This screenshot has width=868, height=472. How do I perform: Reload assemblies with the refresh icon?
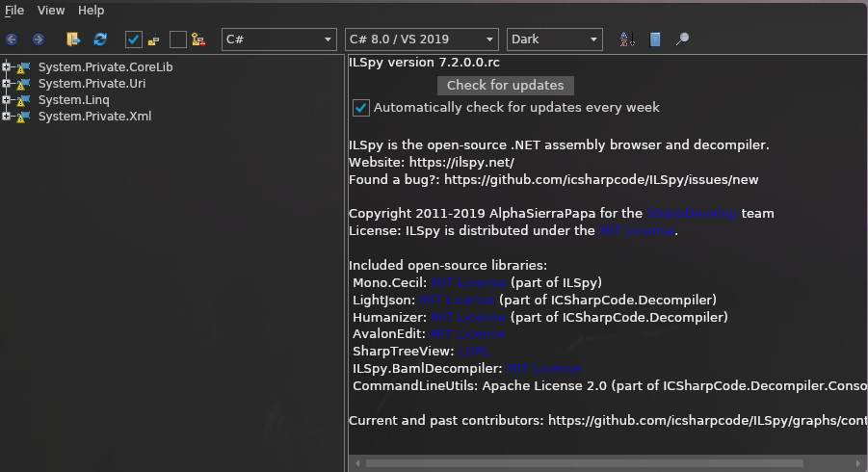coord(100,39)
